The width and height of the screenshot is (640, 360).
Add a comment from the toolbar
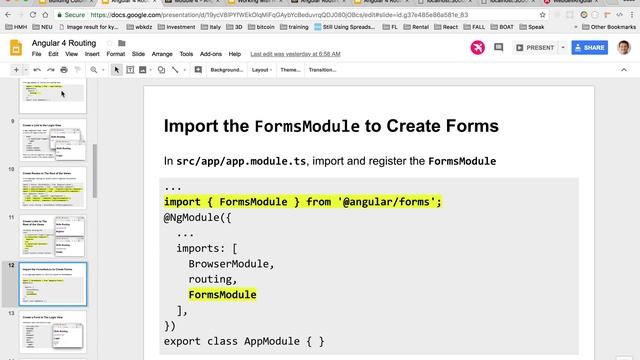[x=198, y=70]
